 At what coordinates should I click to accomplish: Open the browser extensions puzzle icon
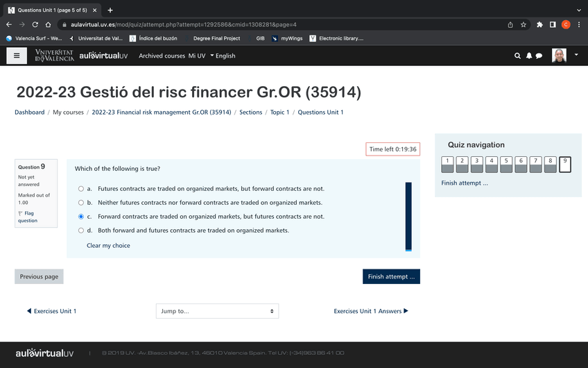coord(539,24)
